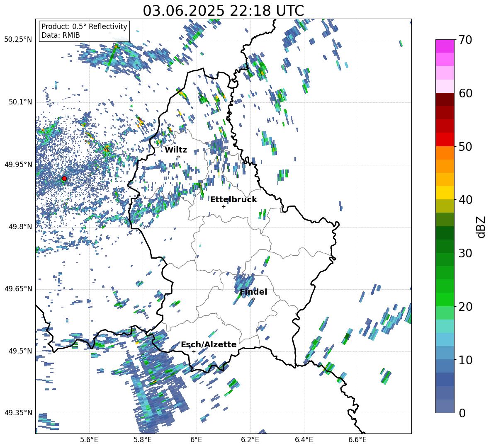The width and height of the screenshot is (491, 448).
Task: Click the 6.4°E longitude label
Action: [x=304, y=440]
